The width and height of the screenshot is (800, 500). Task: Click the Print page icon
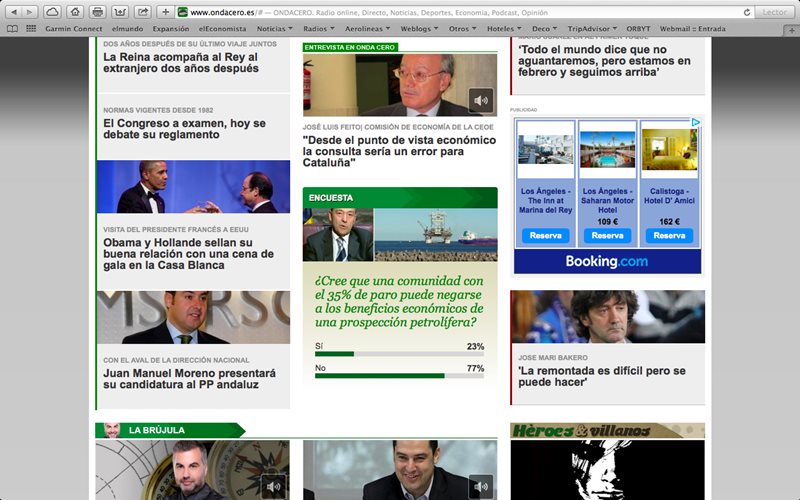[97, 12]
